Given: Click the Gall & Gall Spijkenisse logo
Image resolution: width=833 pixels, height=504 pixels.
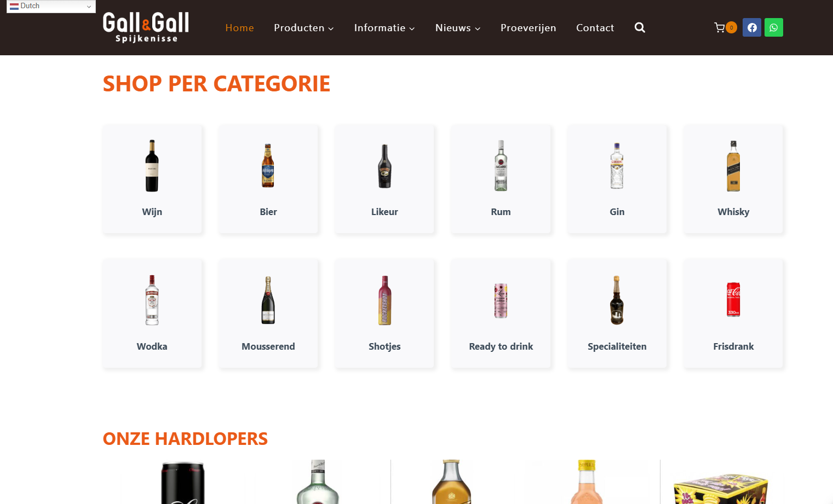Looking at the screenshot, I should pyautogui.click(x=146, y=27).
